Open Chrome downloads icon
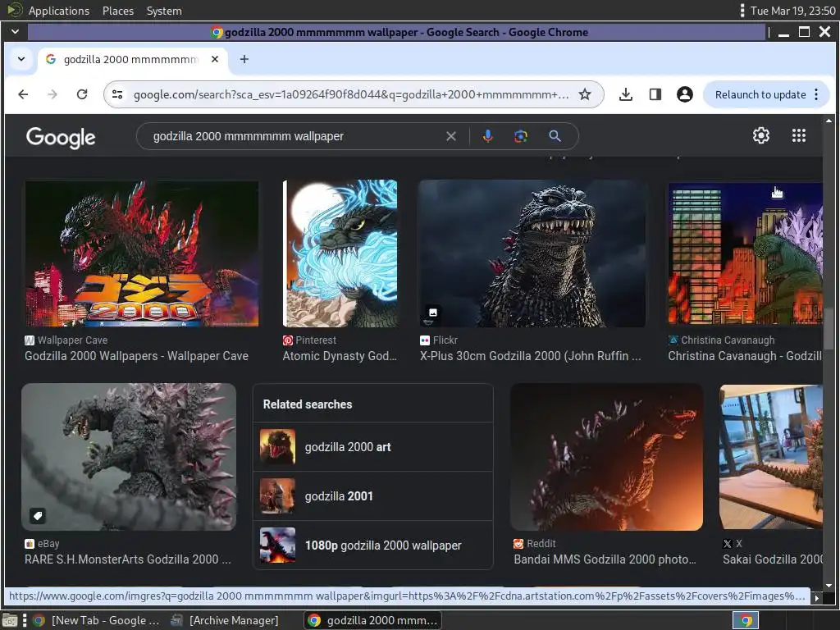840x630 pixels. pyautogui.click(x=625, y=94)
